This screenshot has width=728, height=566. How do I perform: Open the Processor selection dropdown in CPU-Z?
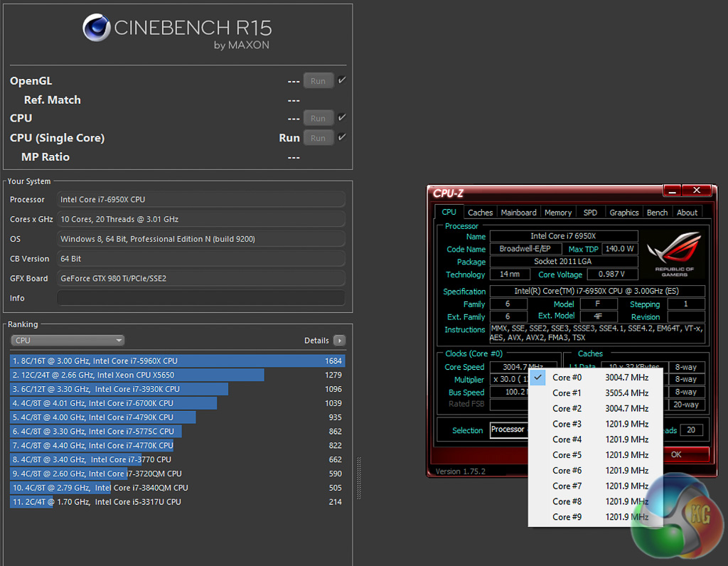pos(508,430)
